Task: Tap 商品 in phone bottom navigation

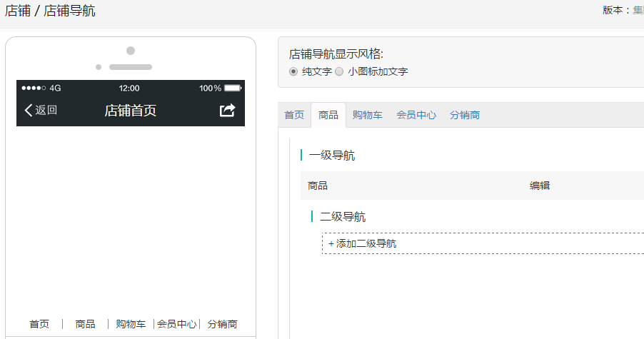Action: coord(85,324)
